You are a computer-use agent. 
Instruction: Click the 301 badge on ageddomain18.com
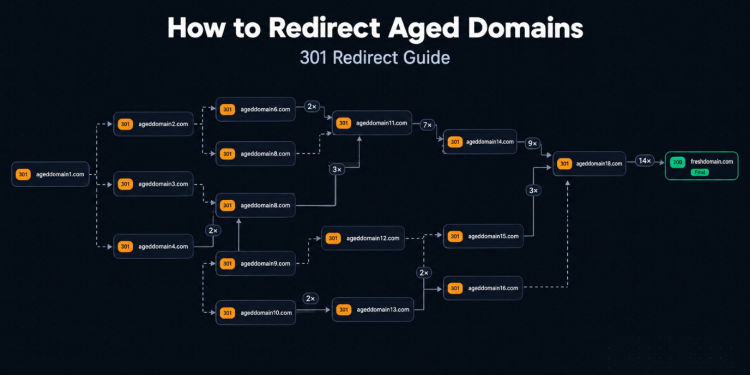pos(564,164)
